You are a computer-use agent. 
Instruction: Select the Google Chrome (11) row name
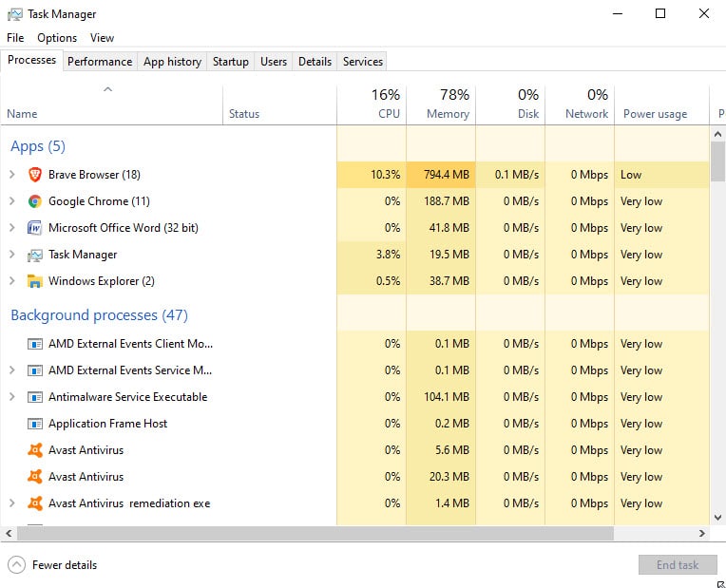pyautogui.click(x=99, y=201)
